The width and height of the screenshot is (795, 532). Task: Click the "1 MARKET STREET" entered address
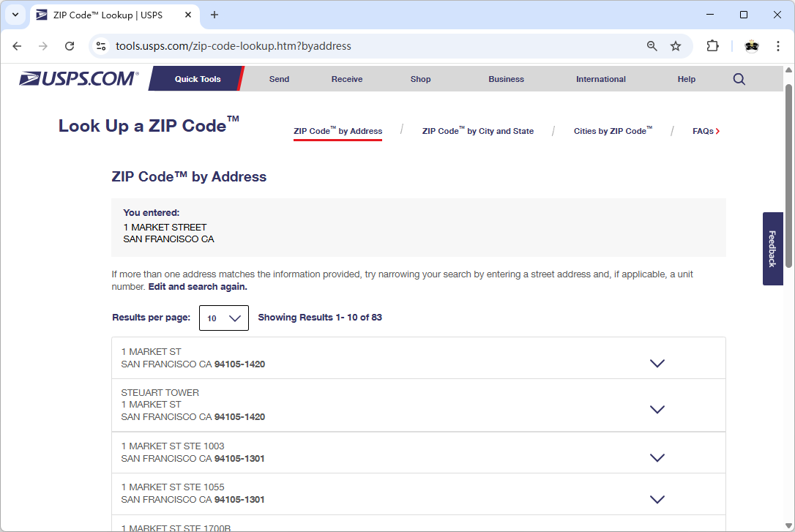point(165,228)
